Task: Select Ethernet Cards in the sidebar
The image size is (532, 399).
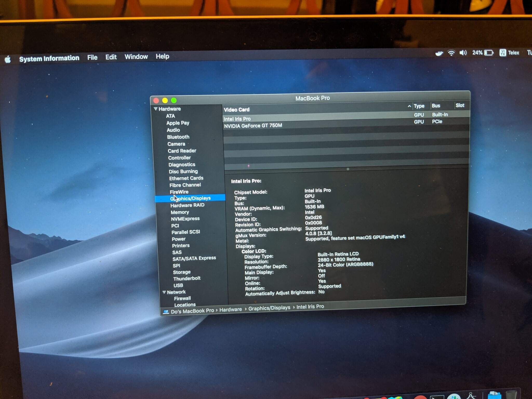Action: coord(186,178)
